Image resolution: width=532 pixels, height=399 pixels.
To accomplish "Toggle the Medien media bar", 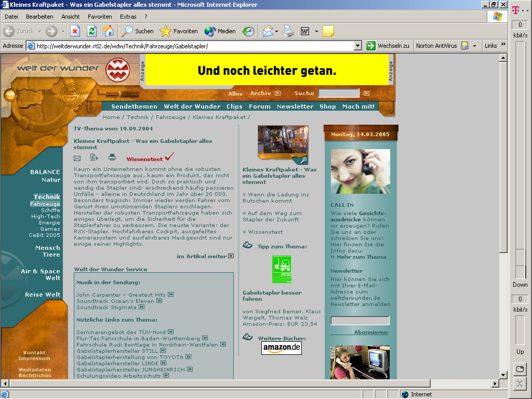I will click(x=220, y=31).
